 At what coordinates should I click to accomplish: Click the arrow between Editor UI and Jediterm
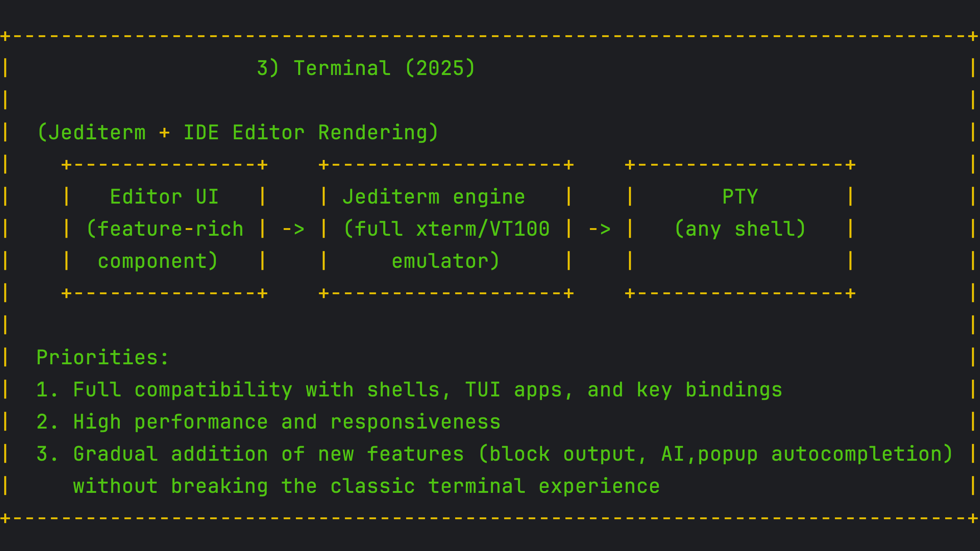tap(293, 229)
